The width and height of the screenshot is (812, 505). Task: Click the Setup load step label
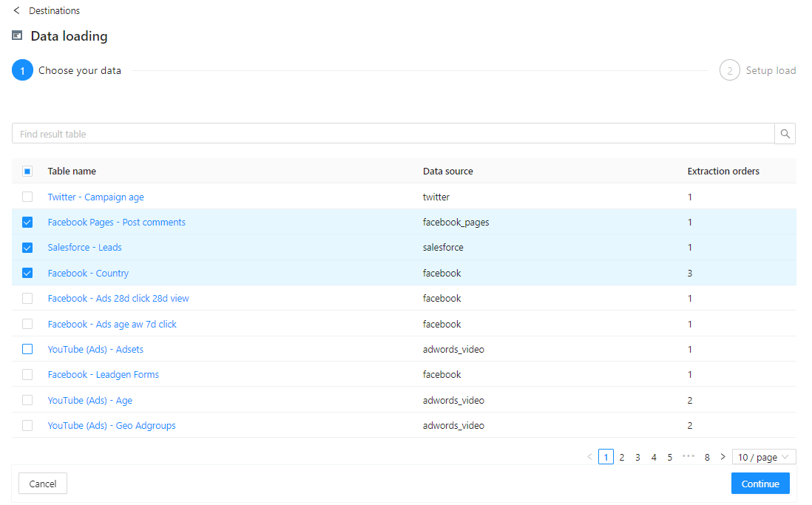coord(771,70)
